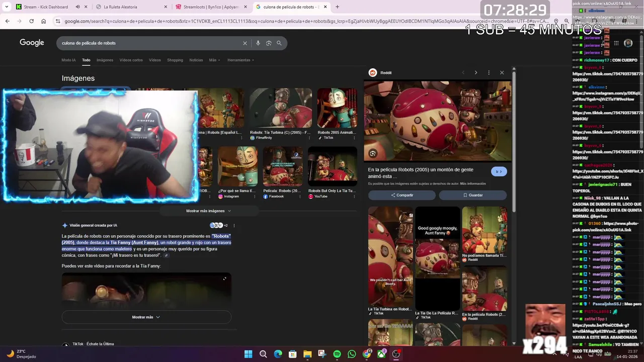
Task: Open Windows taskbar search
Action: coord(263,354)
